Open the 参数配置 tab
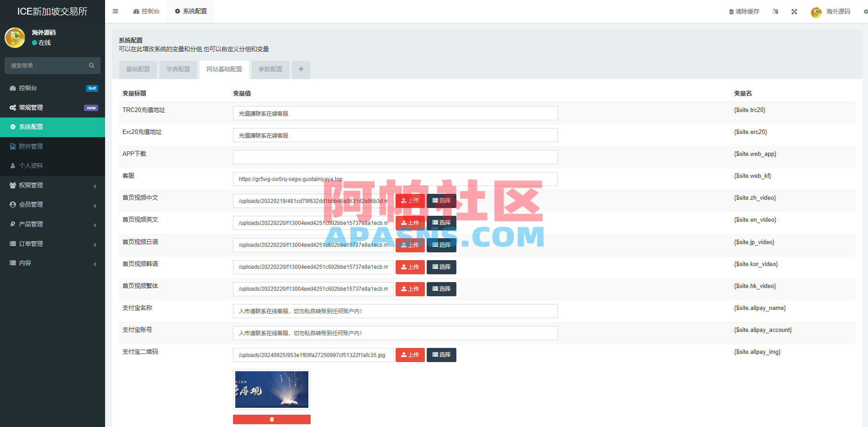This screenshot has height=427, width=868. pos(270,69)
